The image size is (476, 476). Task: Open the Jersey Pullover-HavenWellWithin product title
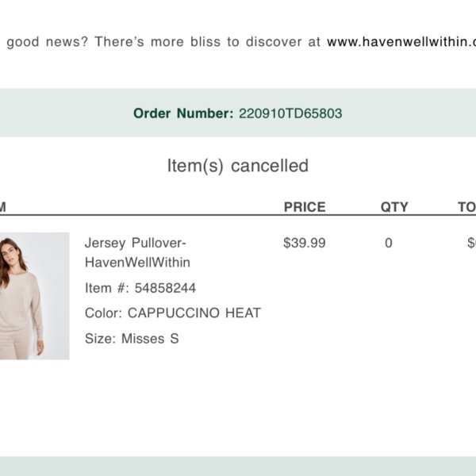[137, 252]
